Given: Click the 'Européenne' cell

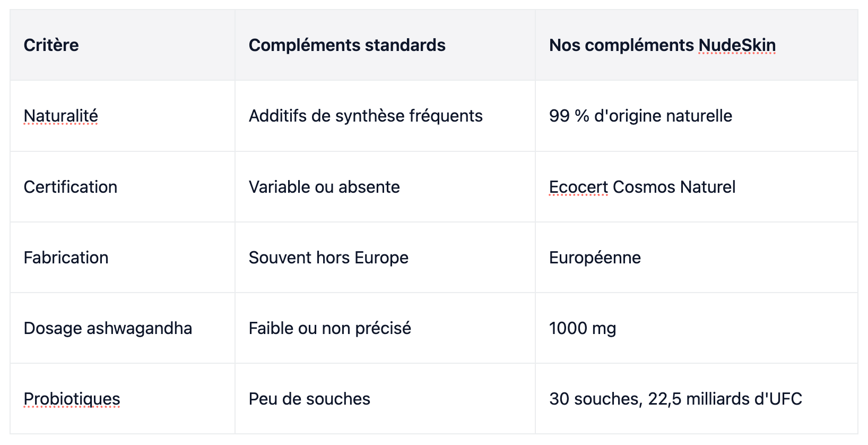Looking at the screenshot, I should click(697, 258).
